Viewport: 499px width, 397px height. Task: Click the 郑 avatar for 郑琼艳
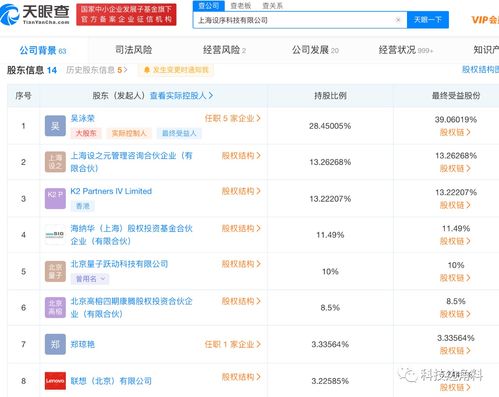[x=55, y=344]
